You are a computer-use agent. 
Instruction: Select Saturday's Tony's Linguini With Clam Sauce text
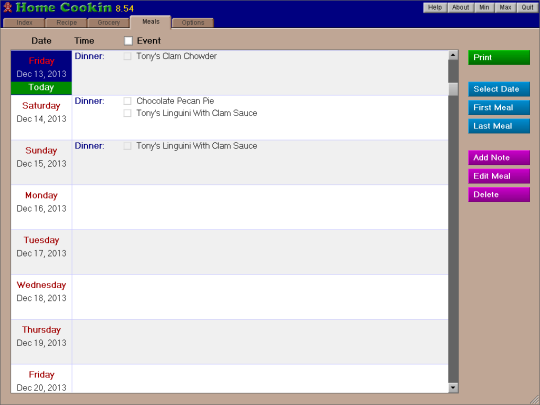click(x=197, y=113)
